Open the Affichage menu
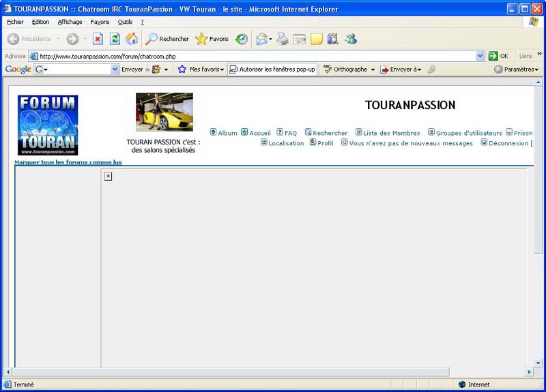This screenshot has height=392, width=546. [x=70, y=22]
